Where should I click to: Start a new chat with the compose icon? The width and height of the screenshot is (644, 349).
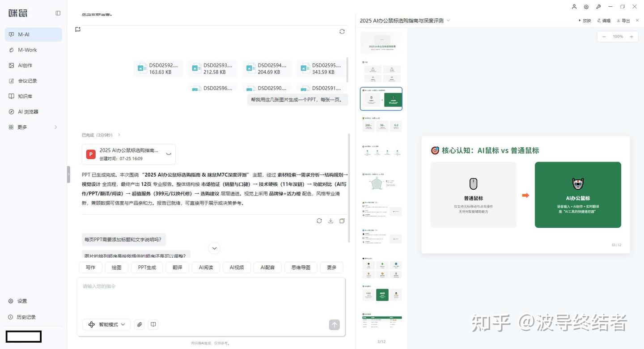[x=78, y=30]
